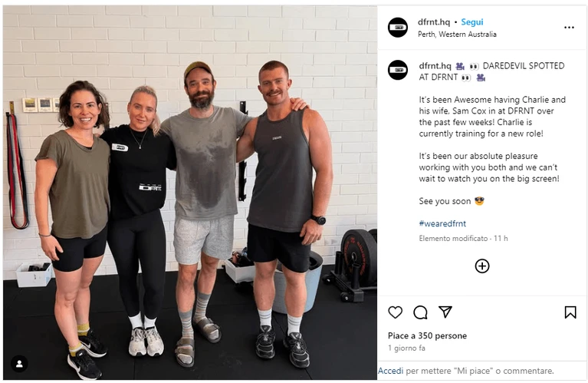Screen dimensions: 588x383
Task: Click dfrnt.hq avatar beside the caption
Action: [398, 70]
